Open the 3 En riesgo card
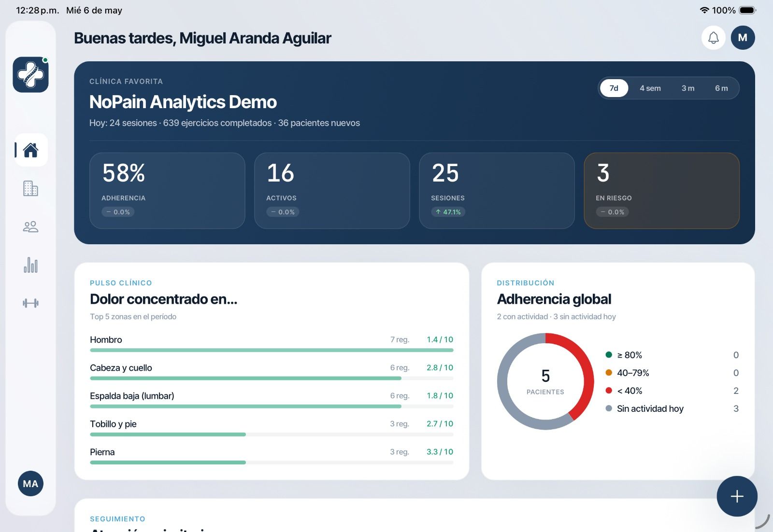Screen dimensions: 773x532 pos(661,191)
